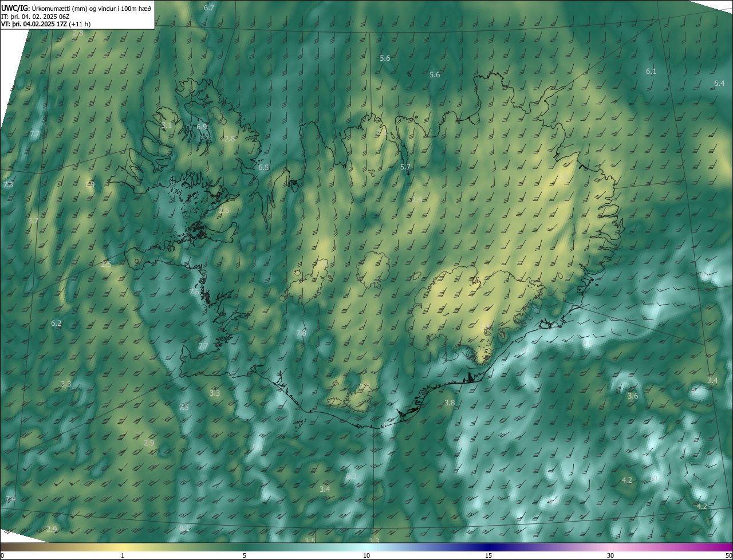Click the 1.9 value label

90,184
